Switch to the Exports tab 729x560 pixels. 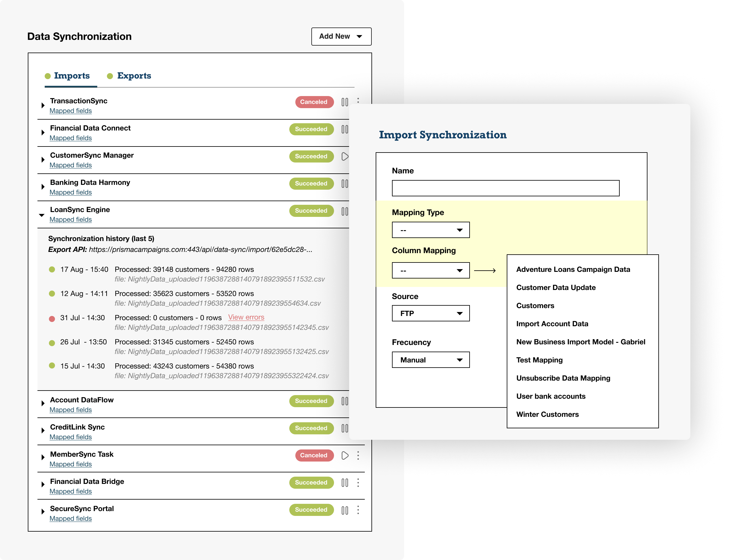pos(129,76)
